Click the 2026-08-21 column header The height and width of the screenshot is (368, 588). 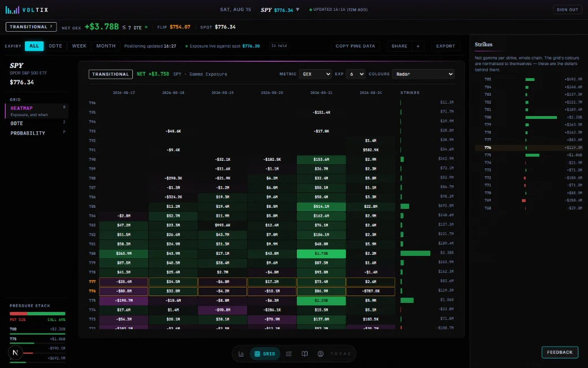(321, 92)
